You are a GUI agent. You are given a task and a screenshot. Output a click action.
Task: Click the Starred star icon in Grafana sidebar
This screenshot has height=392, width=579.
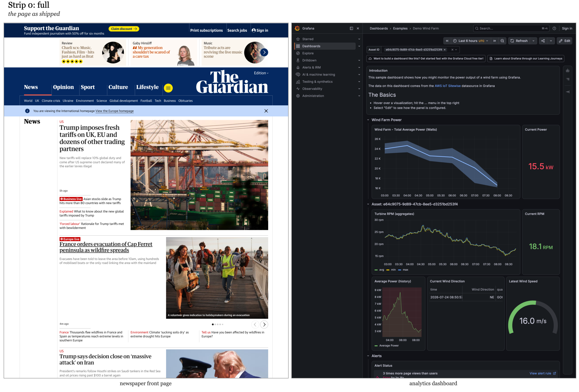click(x=298, y=39)
